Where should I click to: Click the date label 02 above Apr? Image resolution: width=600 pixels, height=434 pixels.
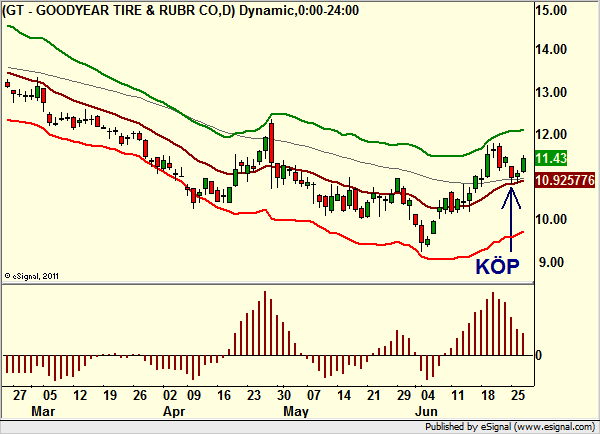170,395
